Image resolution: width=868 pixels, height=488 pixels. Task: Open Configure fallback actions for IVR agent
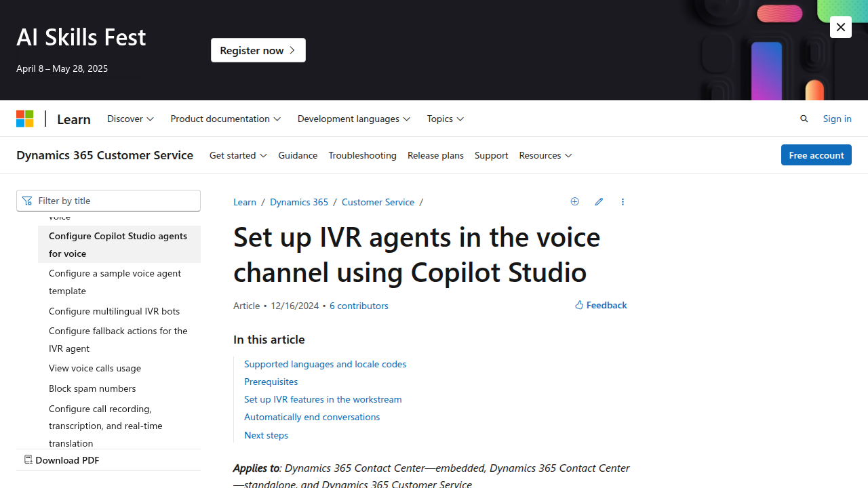(x=119, y=339)
